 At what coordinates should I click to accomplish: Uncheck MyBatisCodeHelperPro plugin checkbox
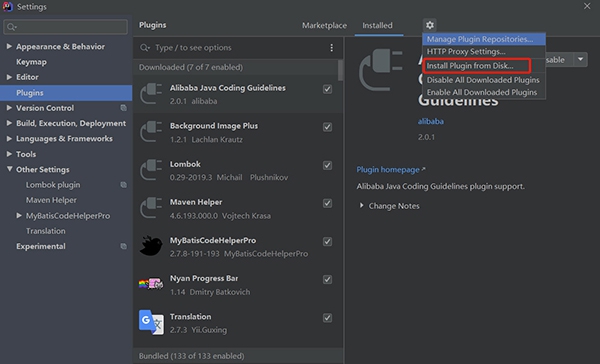(327, 242)
